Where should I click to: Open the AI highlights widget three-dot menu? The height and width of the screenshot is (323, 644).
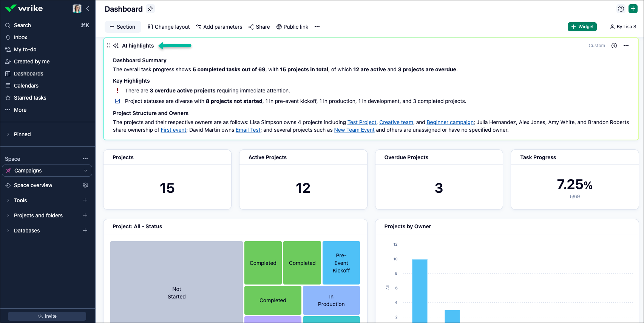(626, 46)
